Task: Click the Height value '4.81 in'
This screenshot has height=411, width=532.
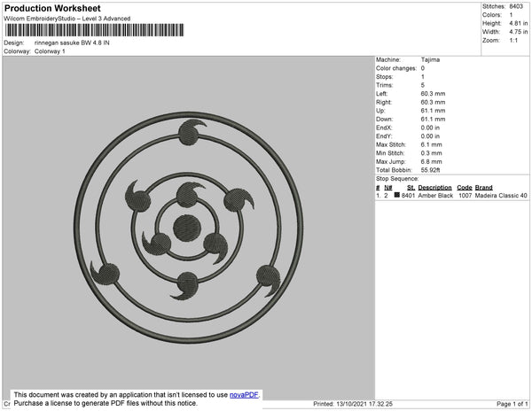Action: [519, 23]
